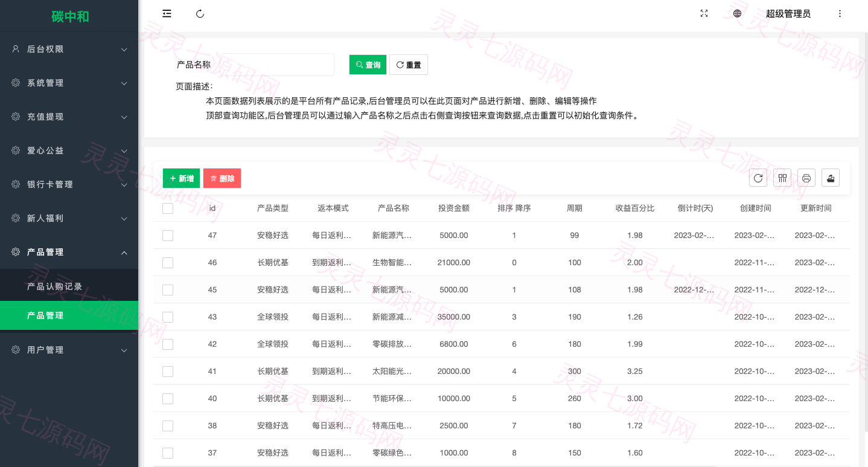868x467 pixels.
Task: Click the 后台权限 user icon
Action: click(x=16, y=49)
